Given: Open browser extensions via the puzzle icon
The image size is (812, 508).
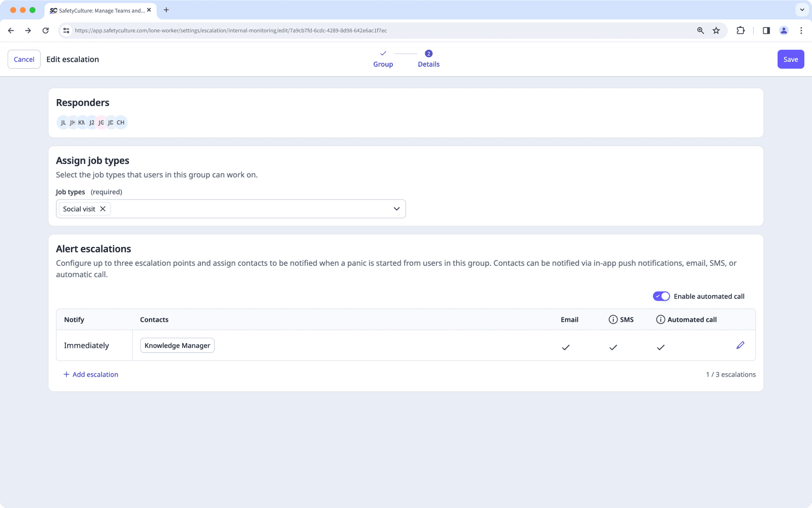Looking at the screenshot, I should (x=740, y=30).
